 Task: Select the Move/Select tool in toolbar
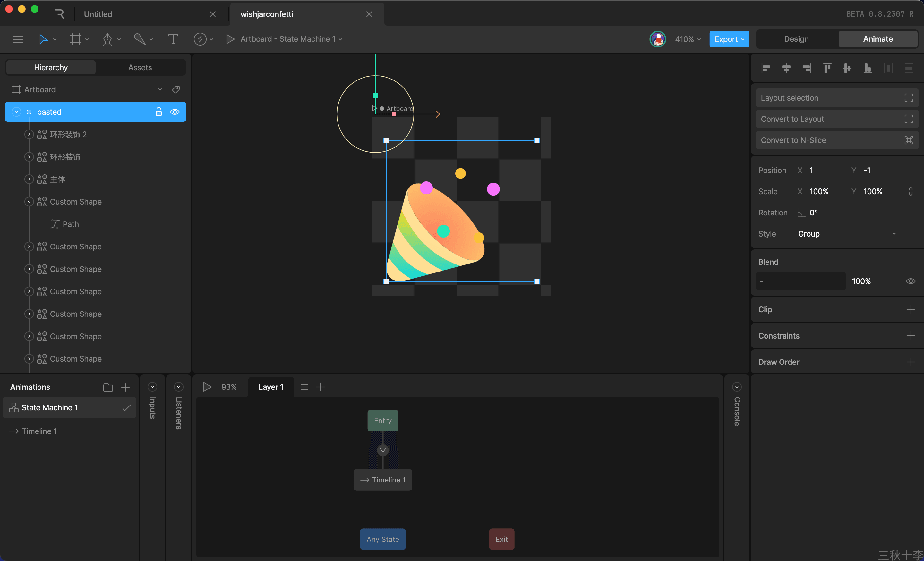[43, 39]
